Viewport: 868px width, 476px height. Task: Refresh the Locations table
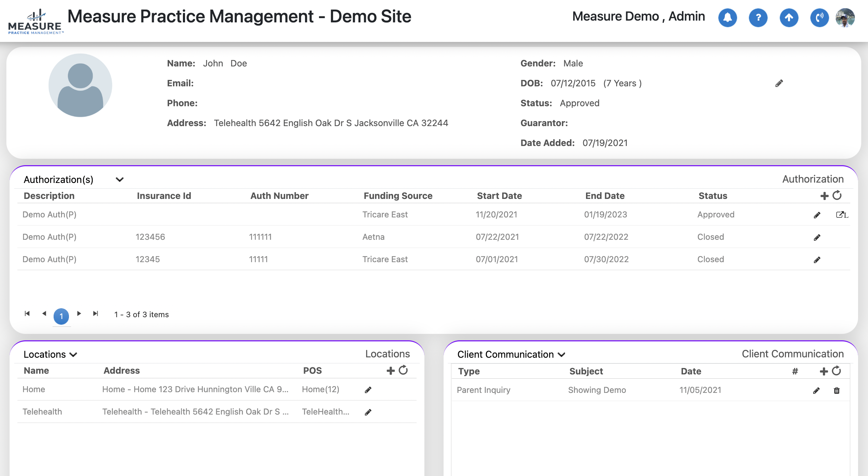click(403, 370)
